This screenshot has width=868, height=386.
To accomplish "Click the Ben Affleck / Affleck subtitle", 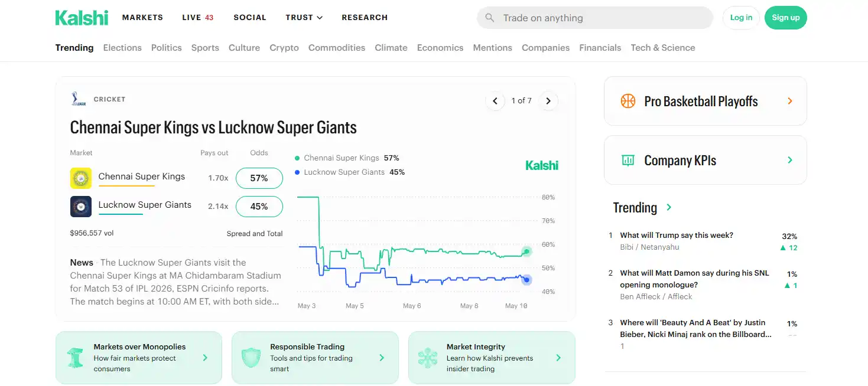I will click(656, 297).
